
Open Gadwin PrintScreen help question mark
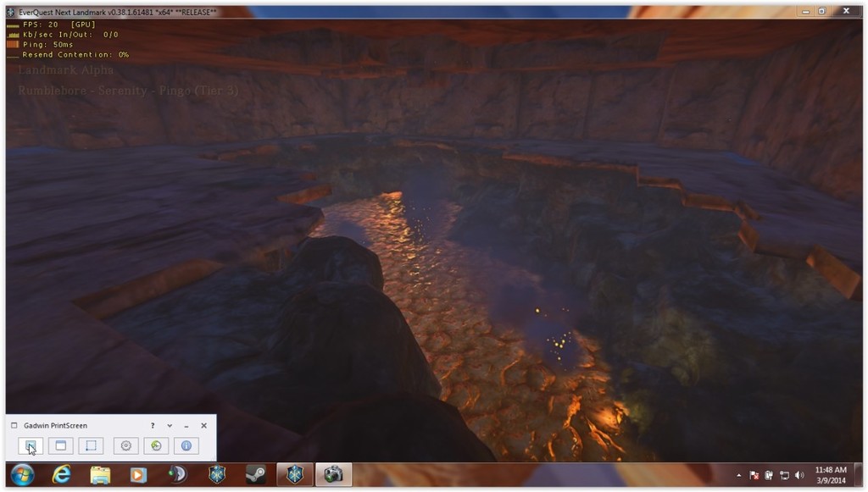pyautogui.click(x=153, y=426)
